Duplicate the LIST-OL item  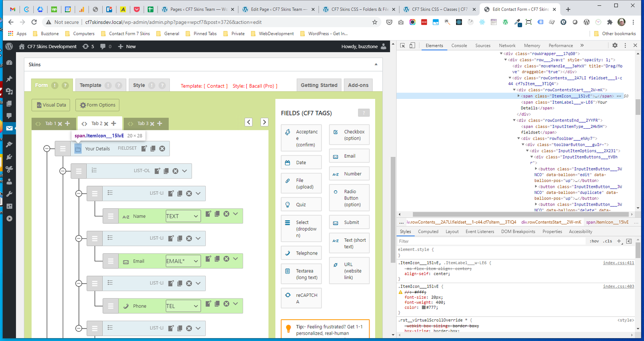pyautogui.click(x=166, y=171)
